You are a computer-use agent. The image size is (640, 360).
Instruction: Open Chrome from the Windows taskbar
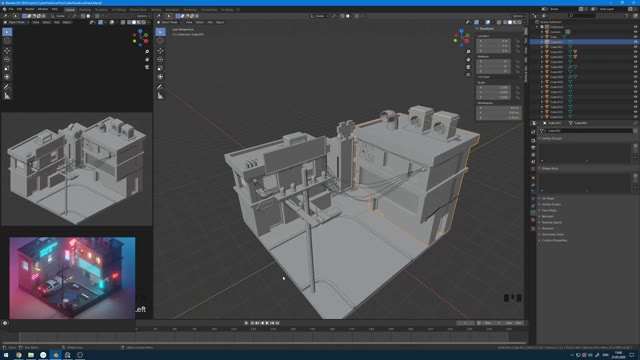(x=18, y=355)
